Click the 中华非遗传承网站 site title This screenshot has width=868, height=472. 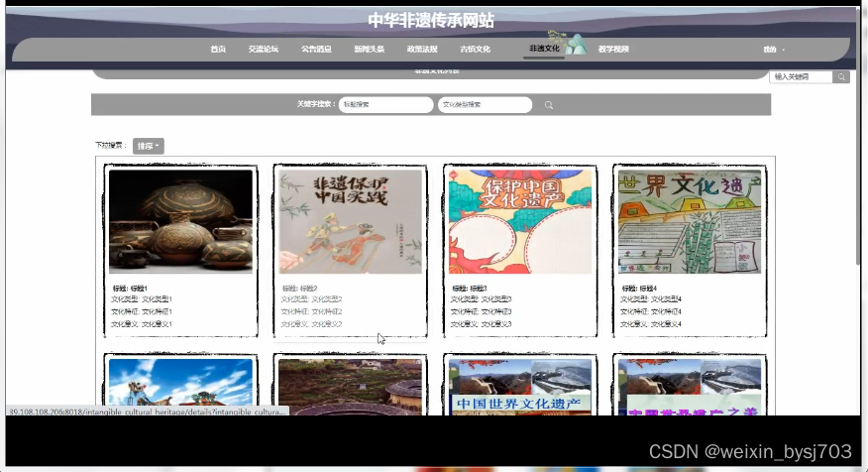tap(431, 21)
